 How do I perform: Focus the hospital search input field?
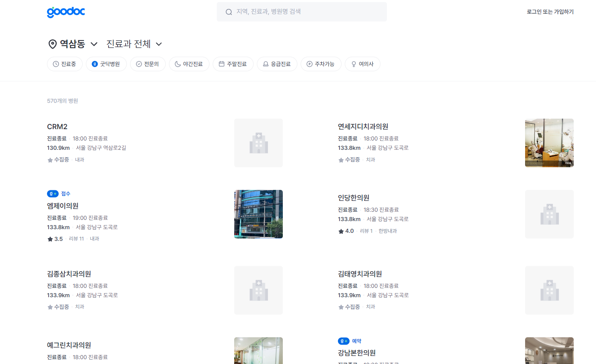click(x=302, y=12)
